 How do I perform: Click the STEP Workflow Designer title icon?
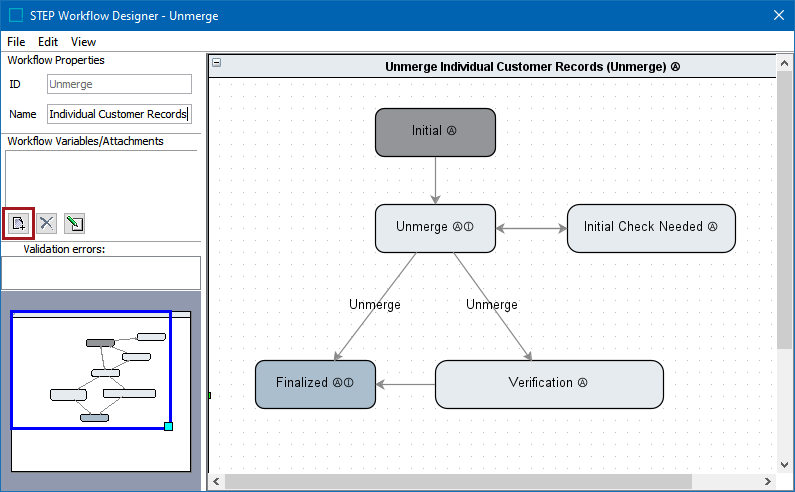[x=15, y=15]
